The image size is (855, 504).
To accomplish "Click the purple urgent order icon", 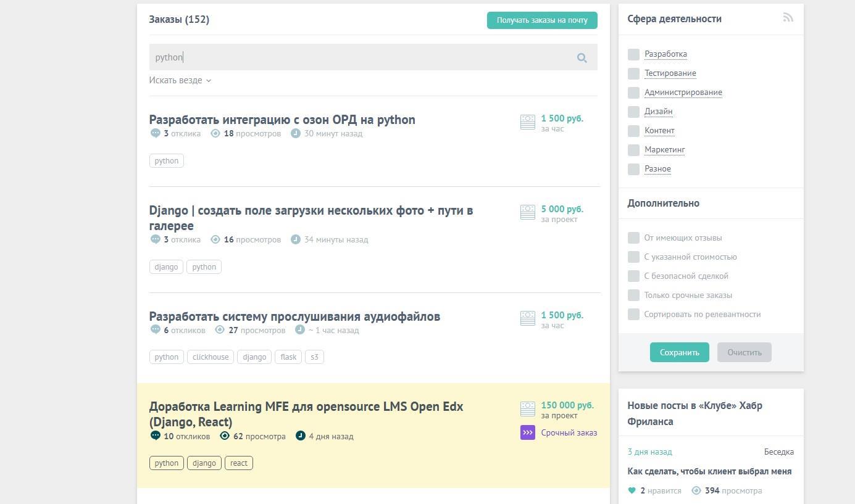I will click(527, 432).
